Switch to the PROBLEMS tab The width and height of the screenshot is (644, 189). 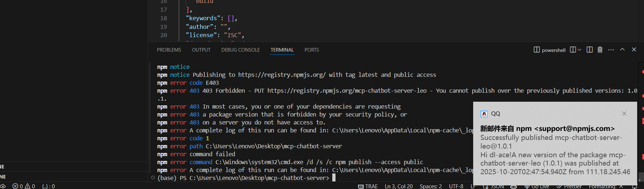(169, 50)
